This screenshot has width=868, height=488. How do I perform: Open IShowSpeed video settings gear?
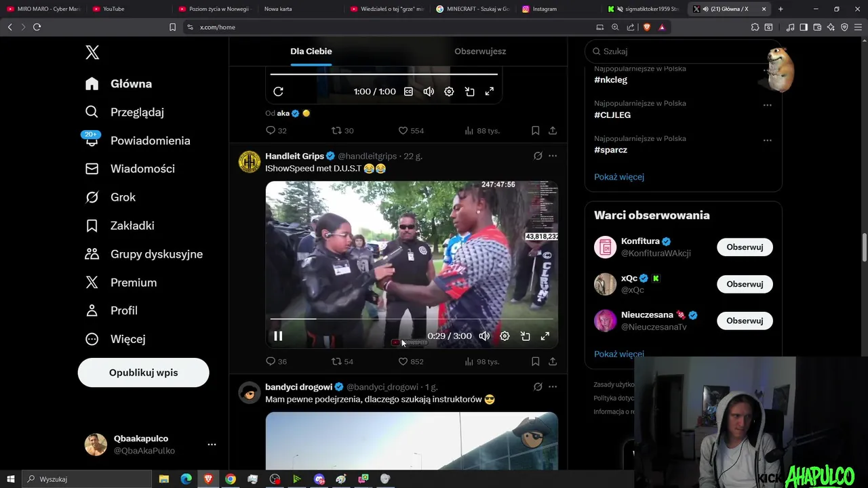coord(505,336)
